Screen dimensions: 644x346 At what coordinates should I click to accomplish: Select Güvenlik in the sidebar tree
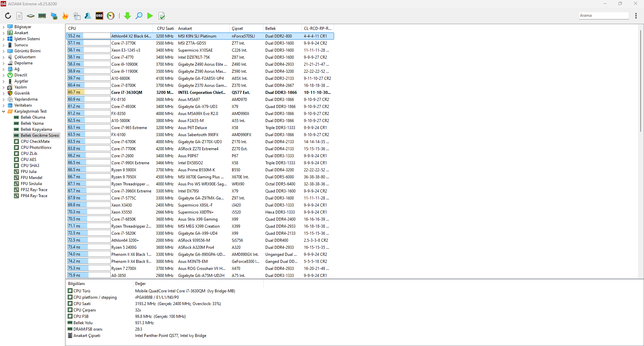(x=22, y=93)
